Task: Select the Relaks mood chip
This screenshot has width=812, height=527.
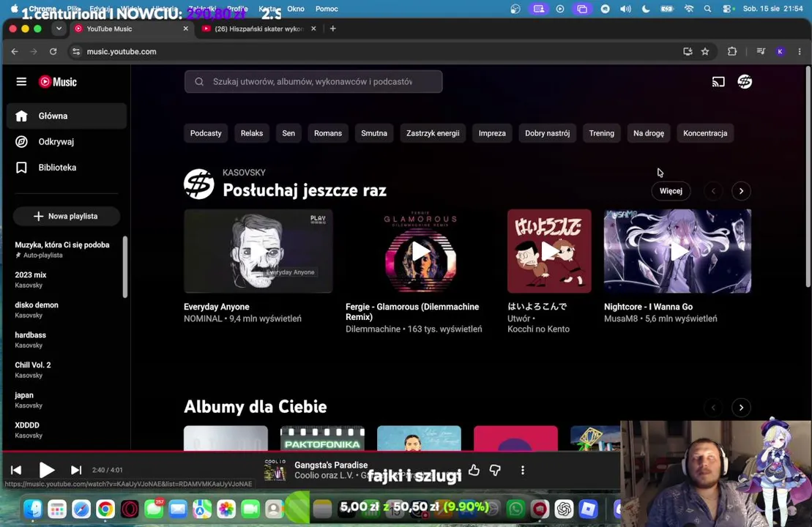Action: coord(252,133)
